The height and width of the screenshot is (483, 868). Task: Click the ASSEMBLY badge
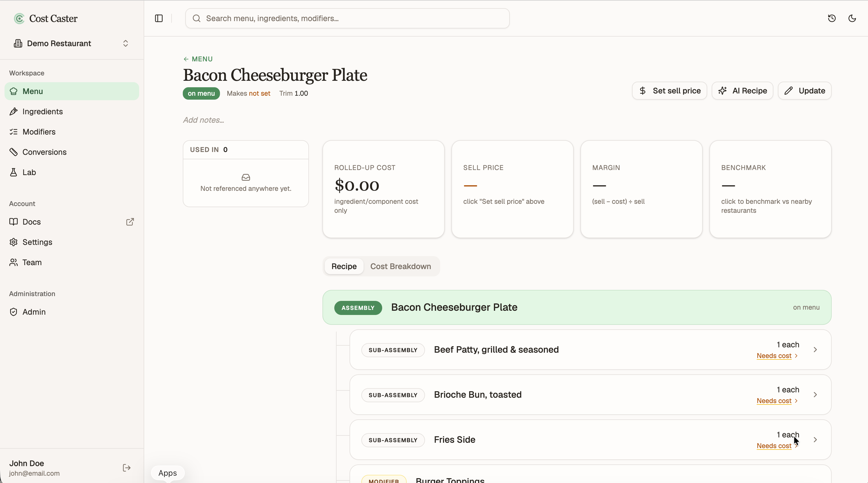pyautogui.click(x=358, y=308)
